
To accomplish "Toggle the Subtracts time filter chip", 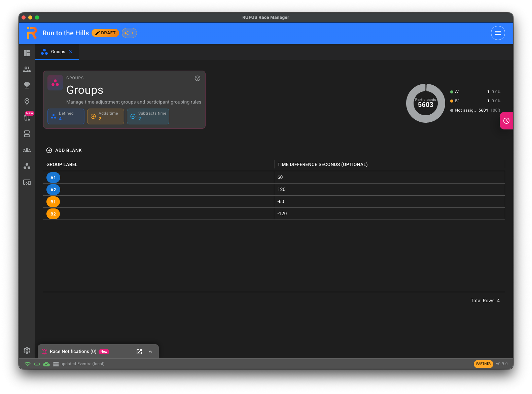I will (x=148, y=116).
